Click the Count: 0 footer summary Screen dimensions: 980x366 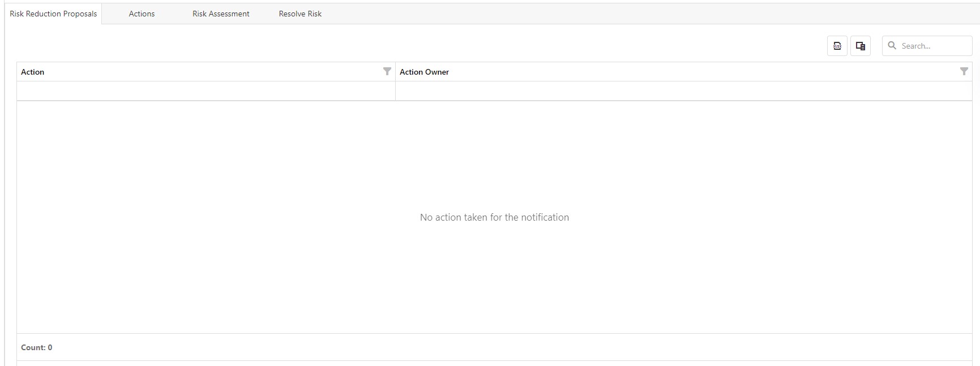[x=37, y=347]
